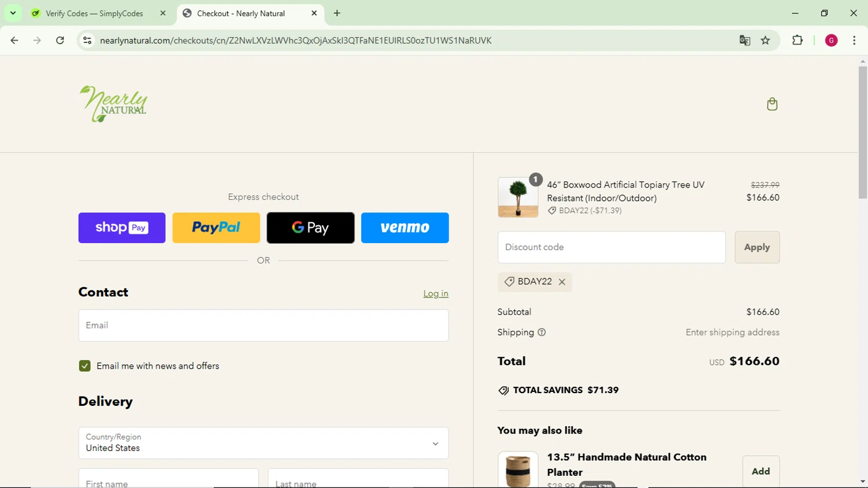
Task: Click the Total $166.60 amount
Action: click(x=755, y=361)
